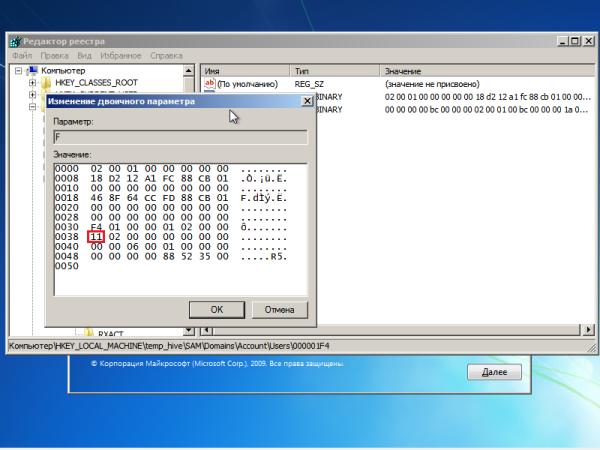
Task: Expand the HKEY_CLASSES_ROOT tree branch
Action: (x=32, y=83)
